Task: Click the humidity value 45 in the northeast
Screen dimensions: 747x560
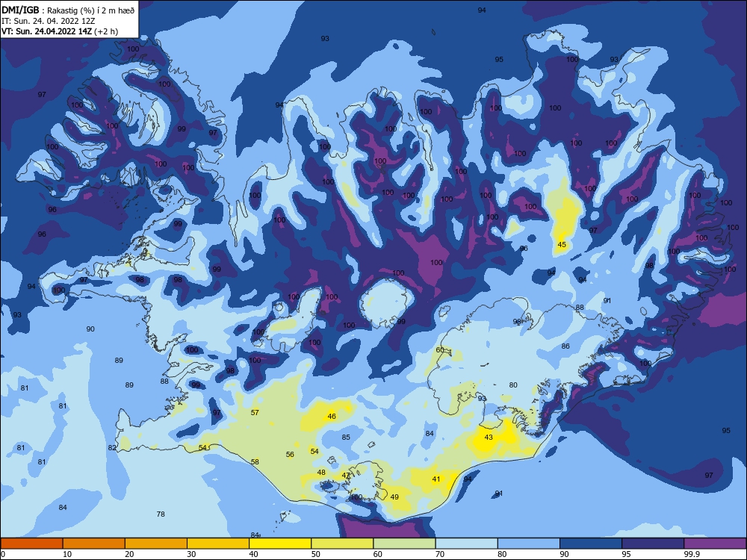Action: (562, 245)
